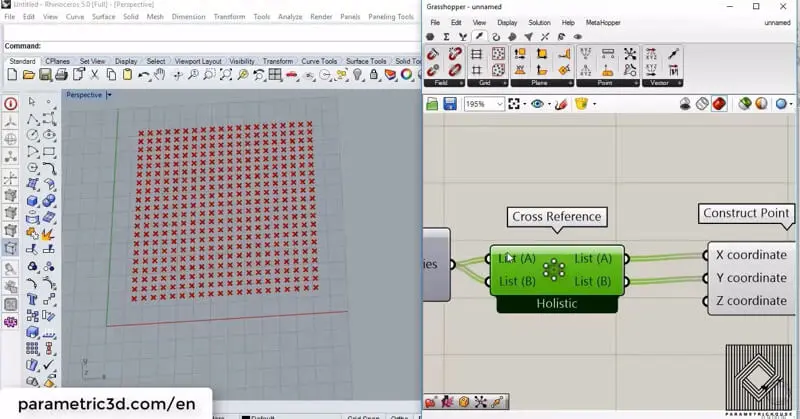Expand the Vector panel in Grasshopper ribbon
This screenshot has width=800, height=419.
(661, 83)
